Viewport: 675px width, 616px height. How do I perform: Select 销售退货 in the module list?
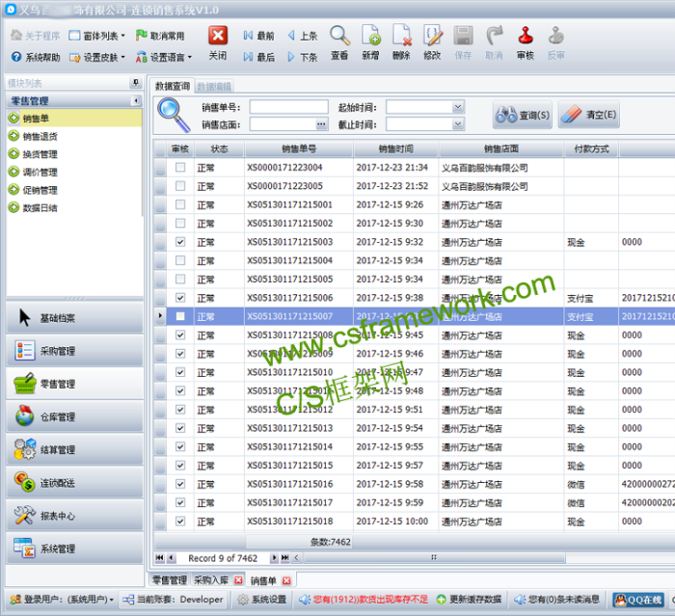40,137
